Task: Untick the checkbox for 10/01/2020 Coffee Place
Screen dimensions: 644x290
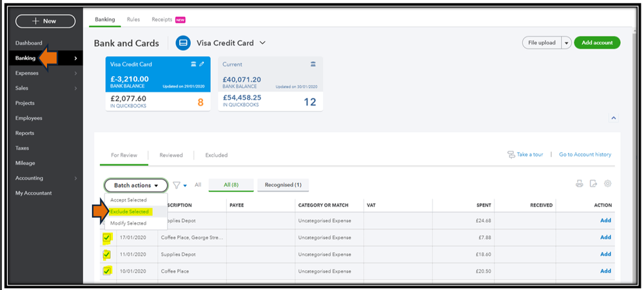Action: 107,271
